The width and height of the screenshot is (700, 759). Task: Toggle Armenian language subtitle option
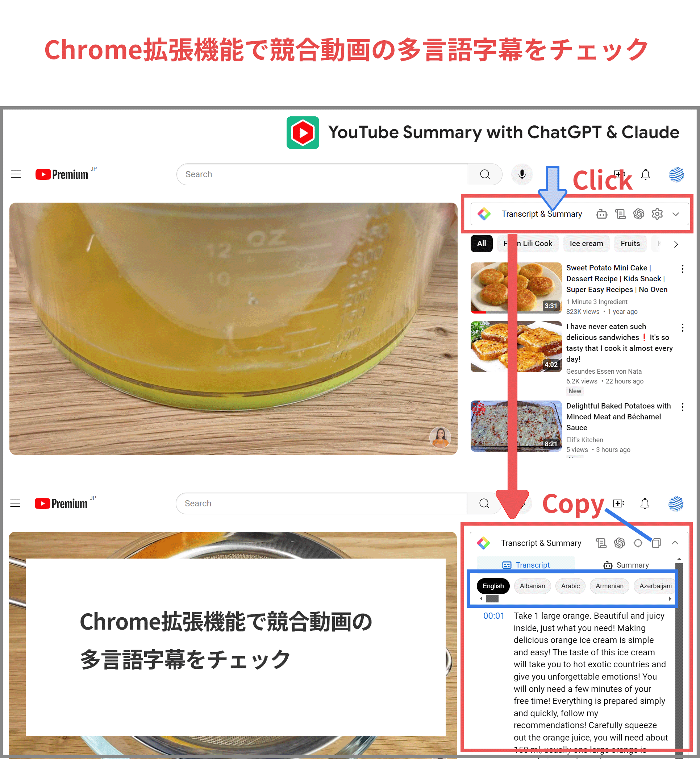pos(609,586)
